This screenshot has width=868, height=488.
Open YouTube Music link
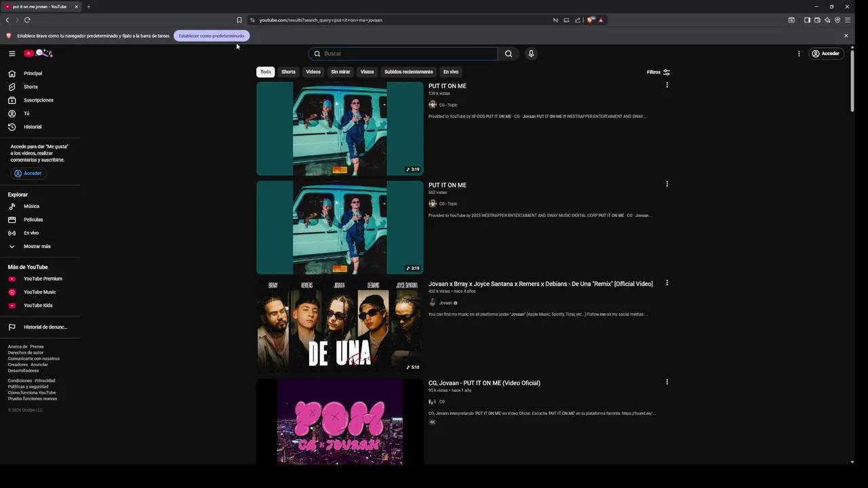click(41, 292)
